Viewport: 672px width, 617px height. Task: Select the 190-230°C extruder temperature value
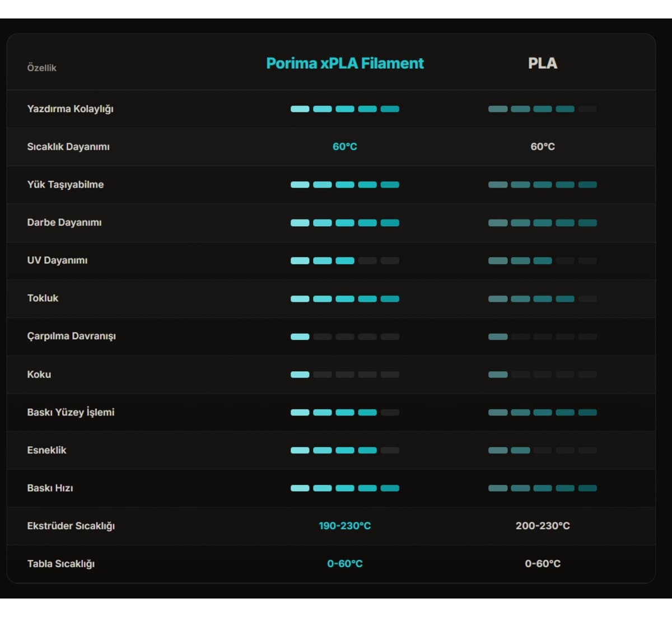point(345,526)
